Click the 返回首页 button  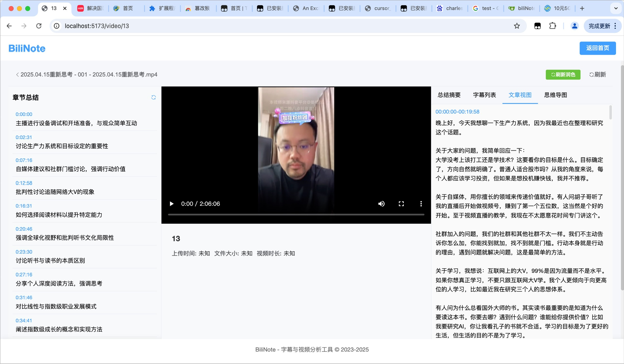tap(597, 48)
